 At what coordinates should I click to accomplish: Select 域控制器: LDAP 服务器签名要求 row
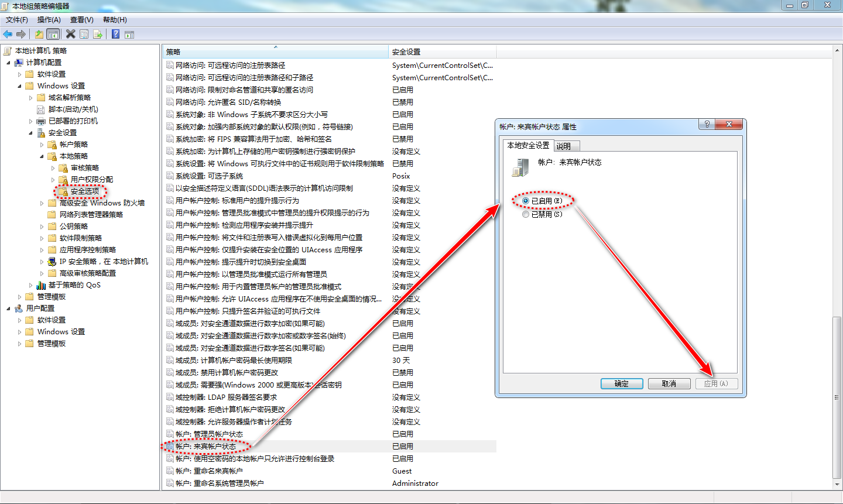[x=330, y=397]
